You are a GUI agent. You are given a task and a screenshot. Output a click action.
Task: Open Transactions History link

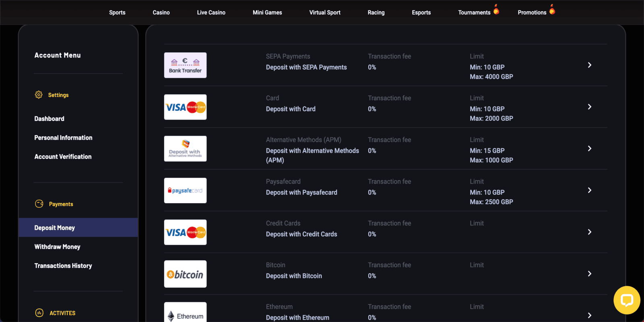pos(63,266)
